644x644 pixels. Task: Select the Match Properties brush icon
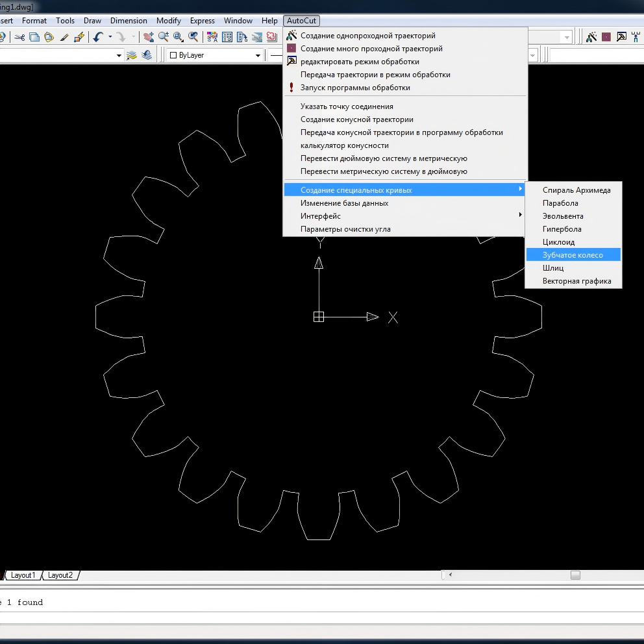point(64,38)
